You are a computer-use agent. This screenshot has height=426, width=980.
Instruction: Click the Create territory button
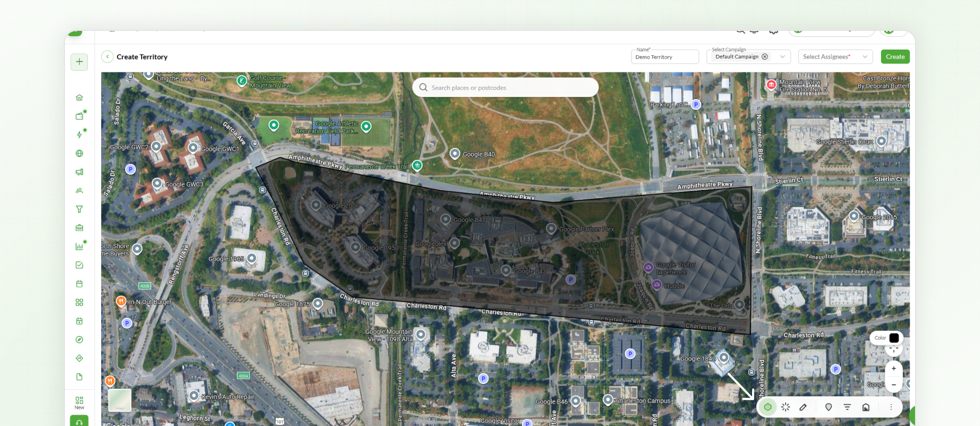point(895,57)
